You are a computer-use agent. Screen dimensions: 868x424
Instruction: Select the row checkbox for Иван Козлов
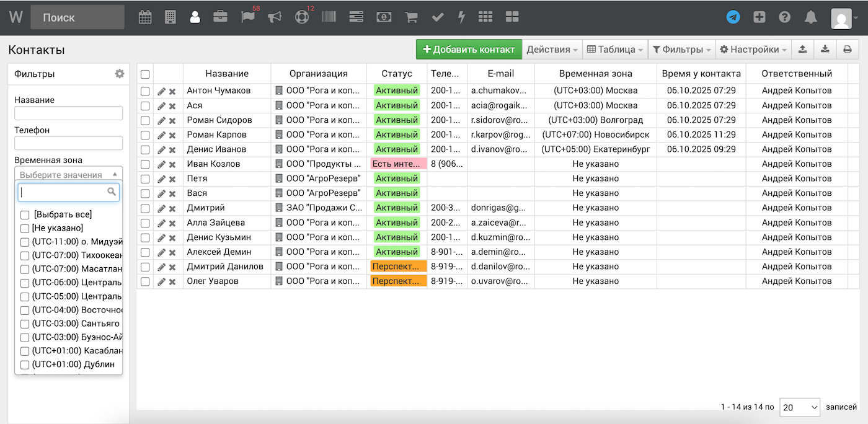tap(145, 164)
